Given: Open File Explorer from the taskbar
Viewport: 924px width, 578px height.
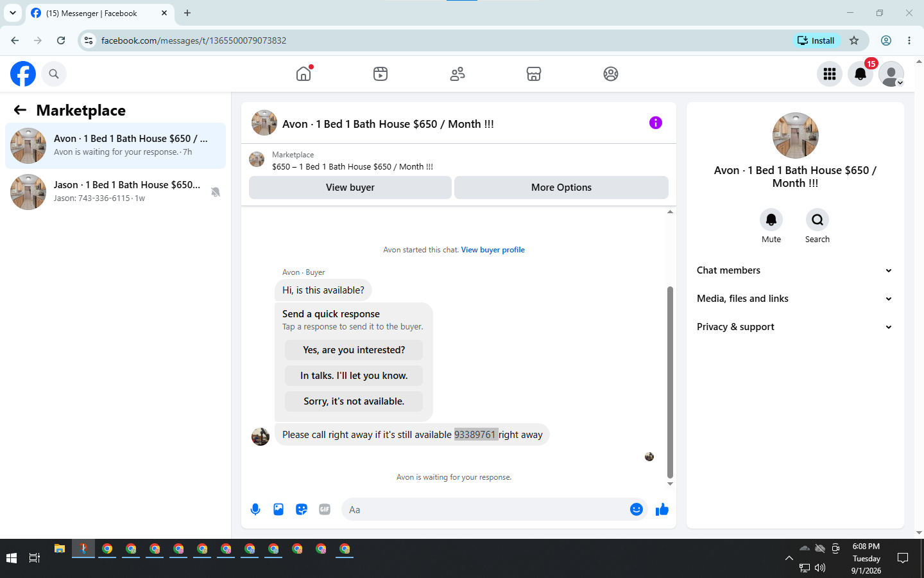Looking at the screenshot, I should [60, 548].
